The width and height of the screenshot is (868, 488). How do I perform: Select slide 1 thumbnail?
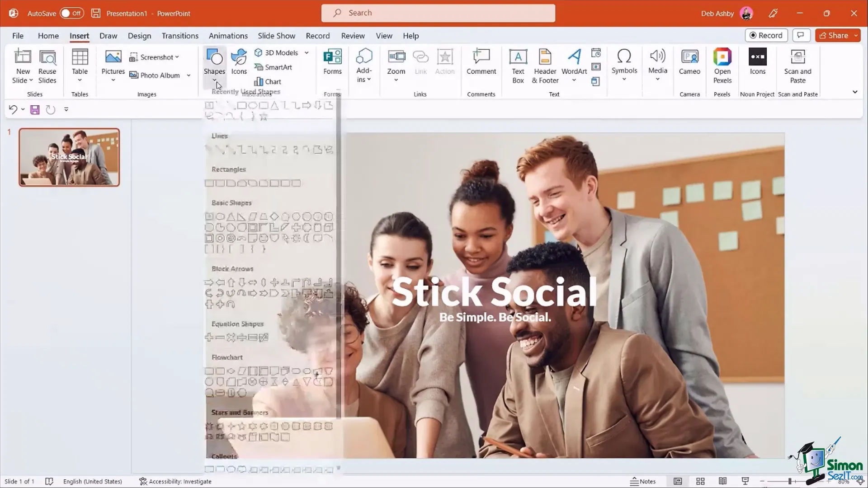coord(69,157)
